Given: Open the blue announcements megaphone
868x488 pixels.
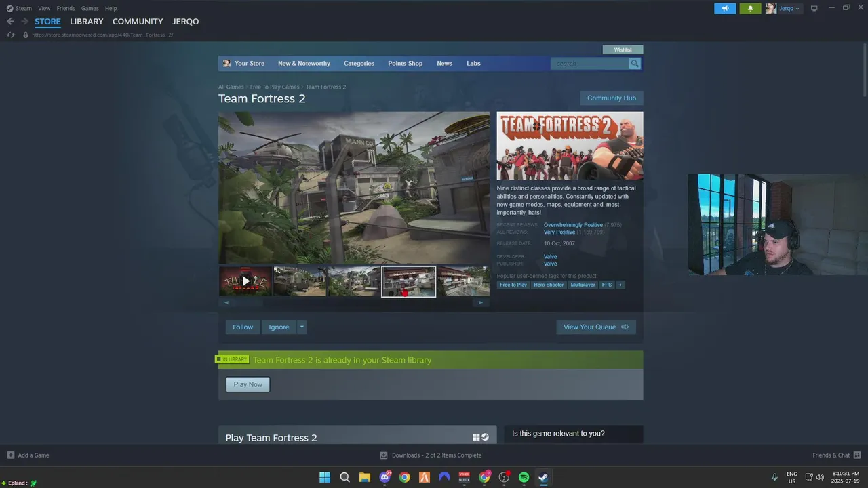Looking at the screenshot, I should point(725,8).
